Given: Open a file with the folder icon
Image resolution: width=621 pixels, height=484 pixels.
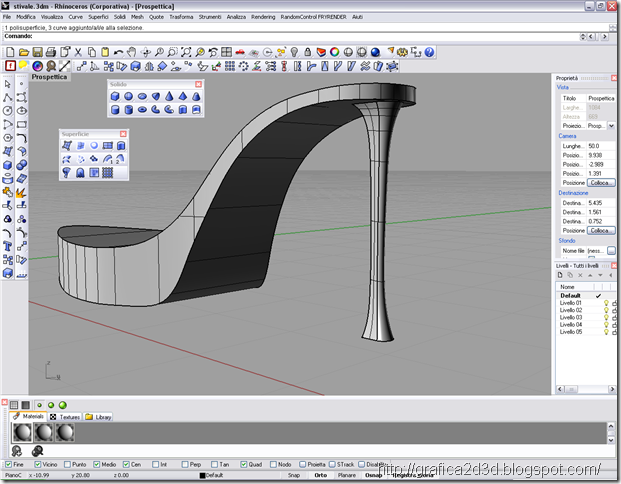Looking at the screenshot, I should point(24,52).
